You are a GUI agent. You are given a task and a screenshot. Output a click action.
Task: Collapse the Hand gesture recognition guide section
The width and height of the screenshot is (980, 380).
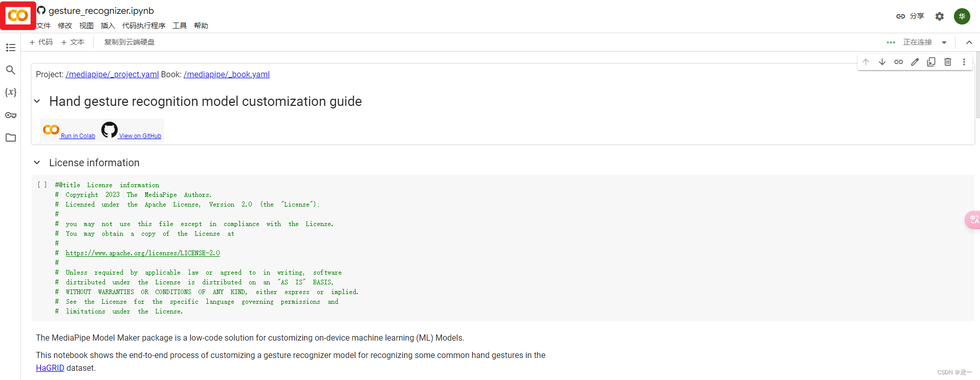pyautogui.click(x=37, y=101)
